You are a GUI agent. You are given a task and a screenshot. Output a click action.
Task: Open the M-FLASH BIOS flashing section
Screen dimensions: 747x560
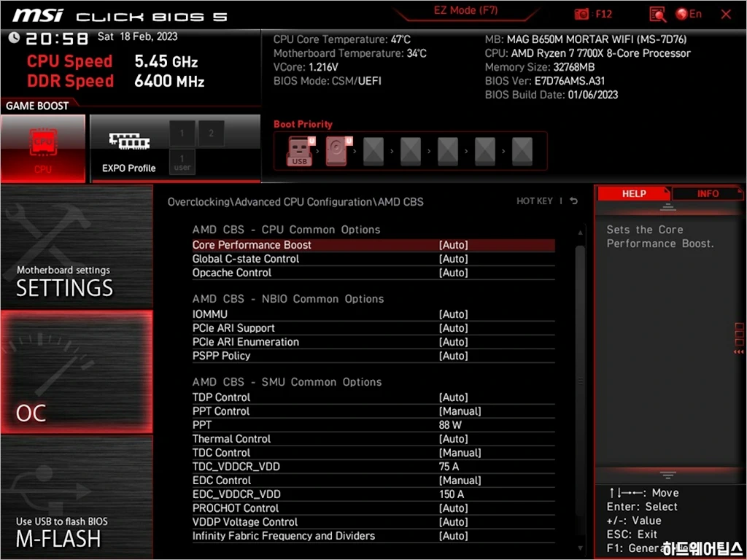point(77,496)
